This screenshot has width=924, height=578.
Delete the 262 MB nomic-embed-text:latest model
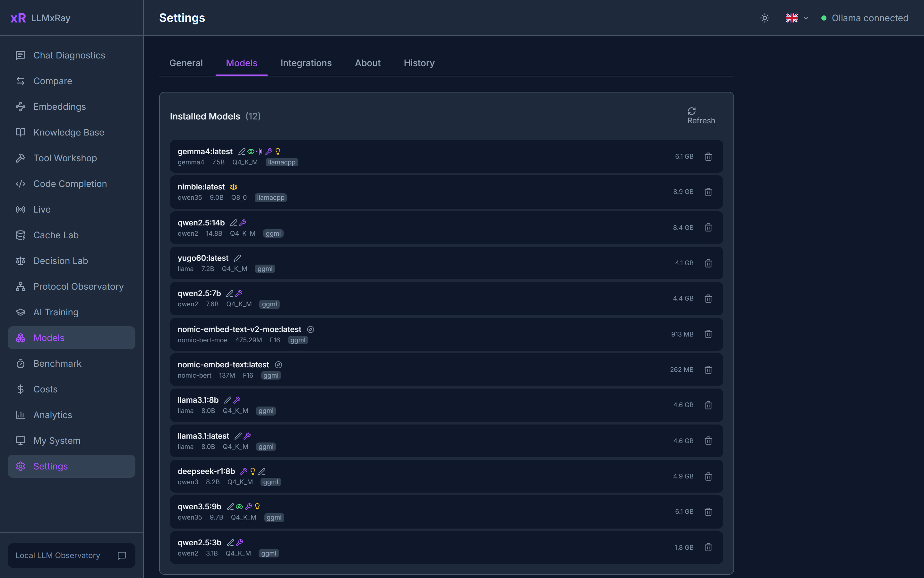(x=708, y=370)
